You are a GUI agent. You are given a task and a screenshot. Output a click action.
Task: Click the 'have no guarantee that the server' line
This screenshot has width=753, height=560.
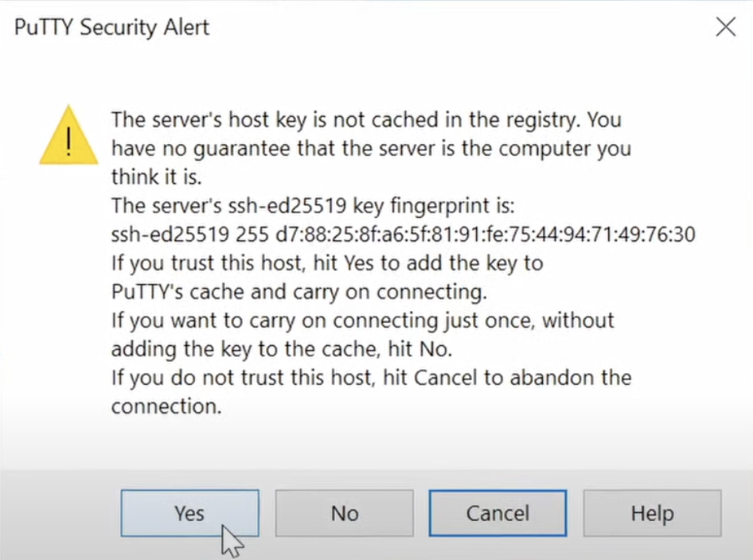coord(371,149)
